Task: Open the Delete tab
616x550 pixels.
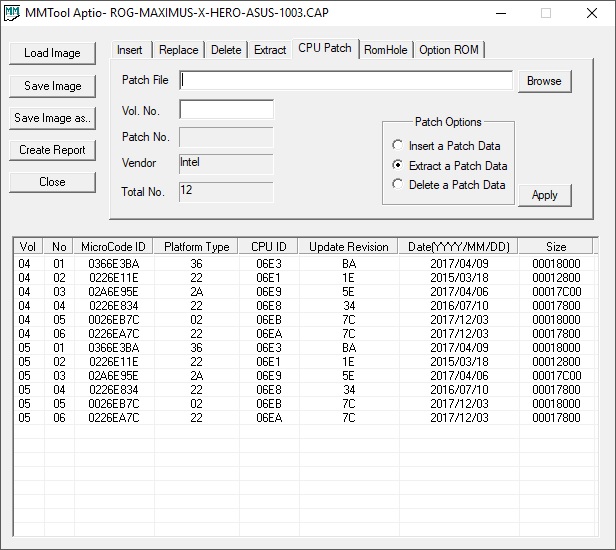Action: coord(226,50)
